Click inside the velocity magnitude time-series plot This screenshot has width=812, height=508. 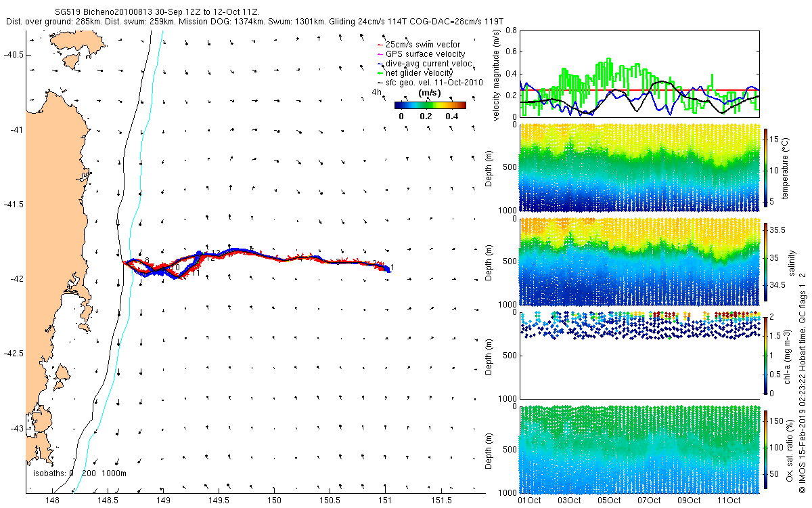(639, 73)
